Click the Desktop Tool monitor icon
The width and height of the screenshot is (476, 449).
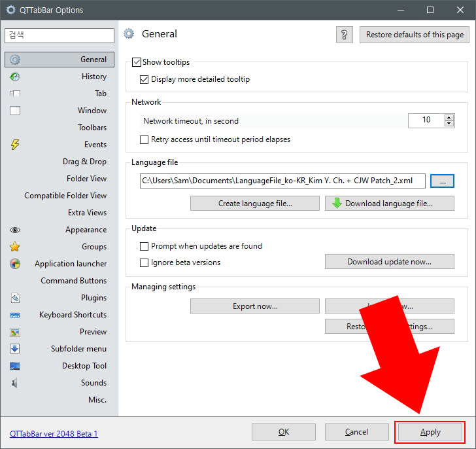click(x=15, y=366)
